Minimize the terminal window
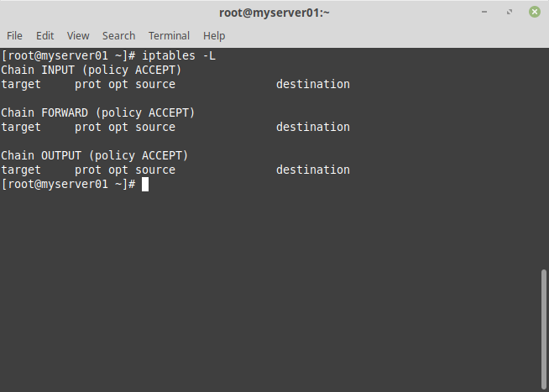Viewport: 549px width, 392px height. tap(485, 12)
